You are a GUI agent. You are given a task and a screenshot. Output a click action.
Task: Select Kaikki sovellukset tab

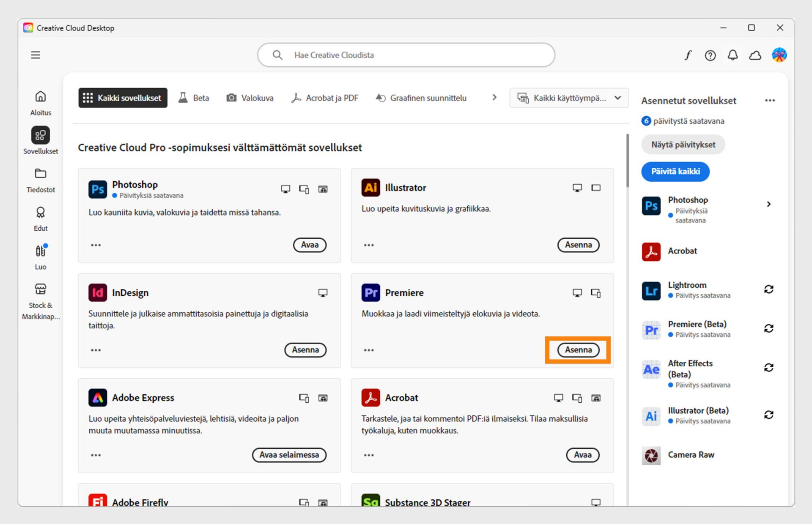(x=123, y=98)
